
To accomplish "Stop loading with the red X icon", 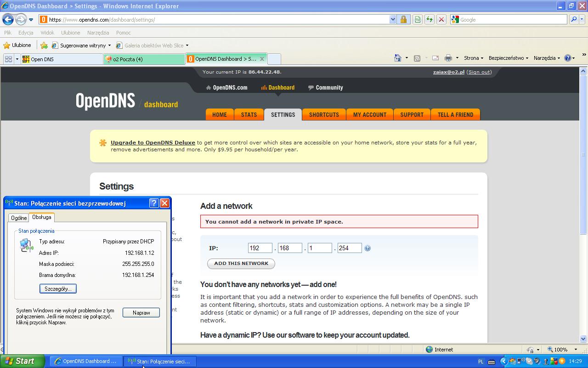I will (441, 19).
